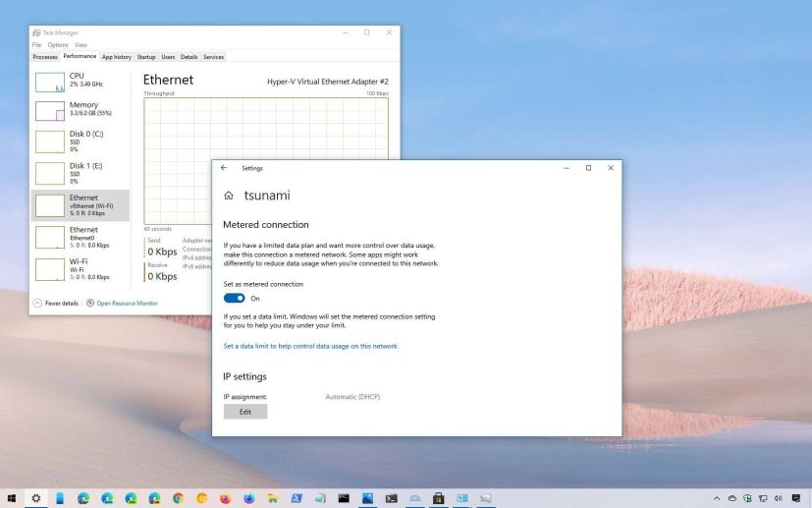Open the Task Manager File menu
Screen dimensions: 812x508
click(36, 45)
